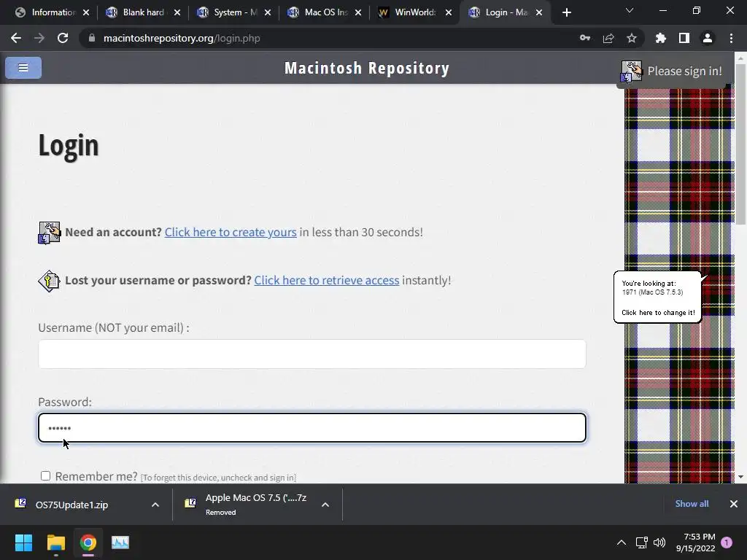
Task: Open network status in system tray
Action: click(x=641, y=542)
